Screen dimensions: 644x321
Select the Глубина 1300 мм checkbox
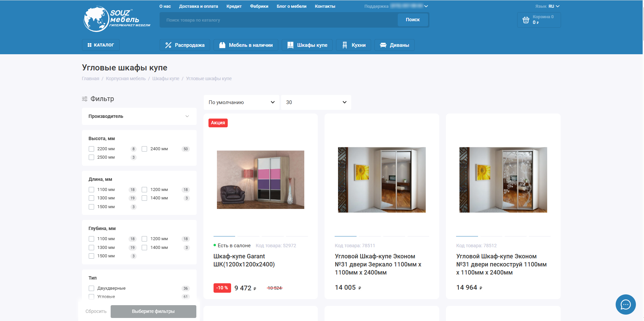[x=91, y=248]
